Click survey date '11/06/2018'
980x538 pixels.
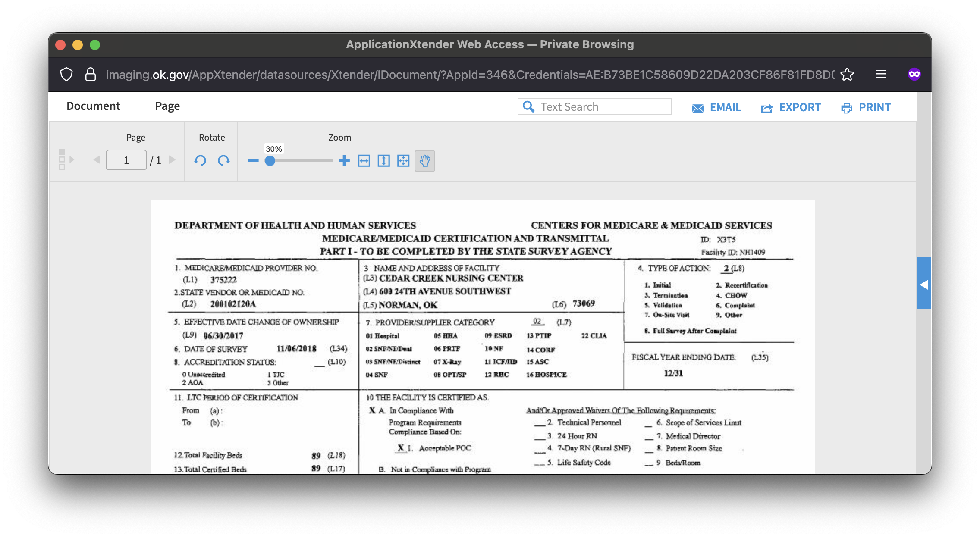[x=296, y=348]
